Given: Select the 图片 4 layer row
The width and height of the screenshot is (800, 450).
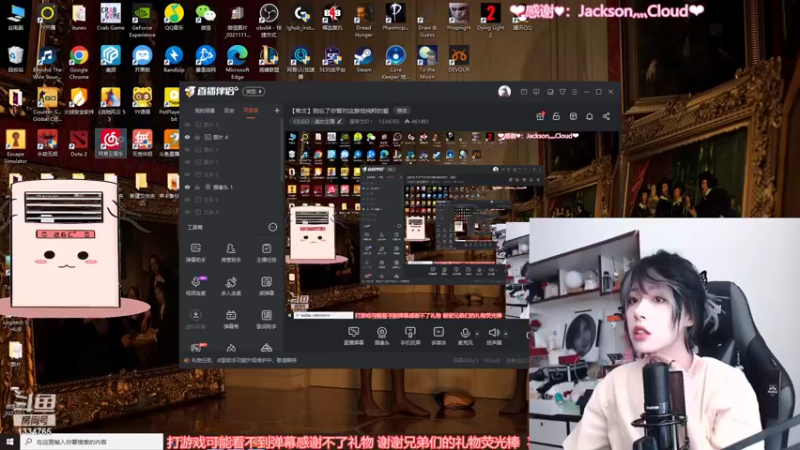Looking at the screenshot, I should pos(232,137).
